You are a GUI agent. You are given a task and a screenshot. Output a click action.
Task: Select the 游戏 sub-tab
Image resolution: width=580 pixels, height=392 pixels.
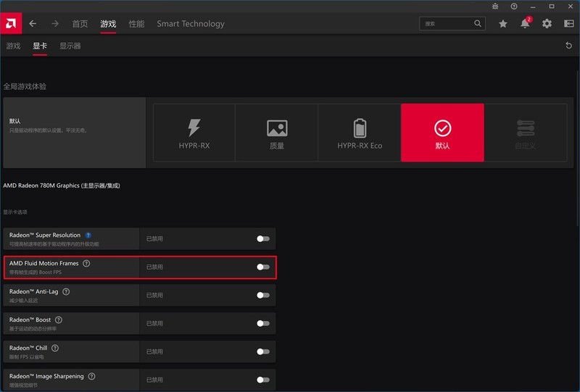pyautogui.click(x=13, y=46)
